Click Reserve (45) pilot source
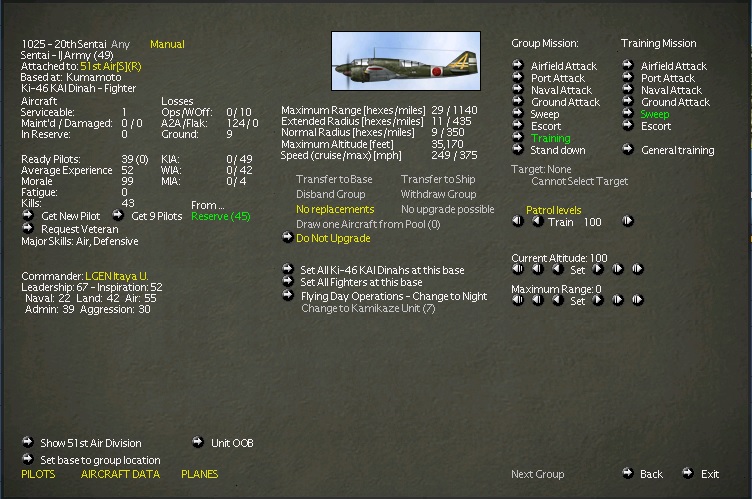 coord(221,216)
